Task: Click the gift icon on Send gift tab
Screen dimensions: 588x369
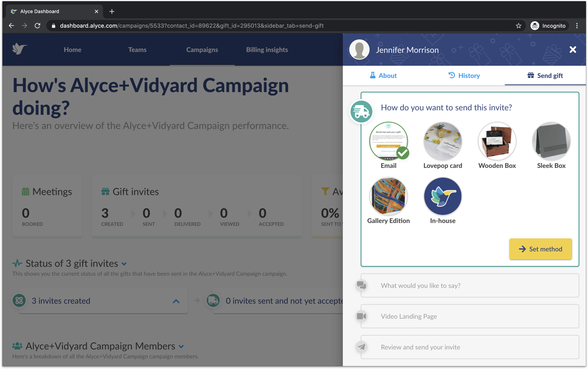Action: [x=530, y=75]
